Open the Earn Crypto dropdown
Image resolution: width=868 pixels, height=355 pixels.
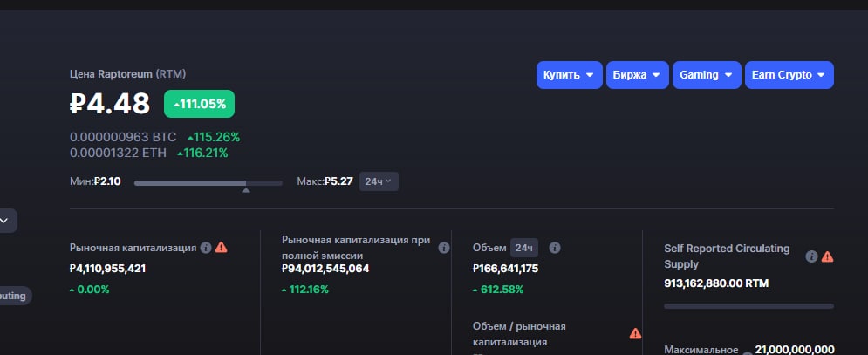tap(789, 75)
